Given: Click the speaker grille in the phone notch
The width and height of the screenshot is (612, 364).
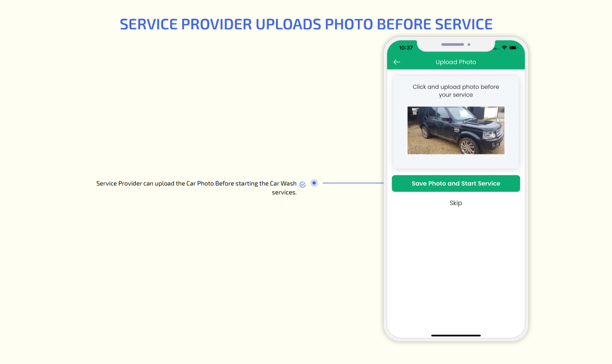Looking at the screenshot, I should coord(452,44).
